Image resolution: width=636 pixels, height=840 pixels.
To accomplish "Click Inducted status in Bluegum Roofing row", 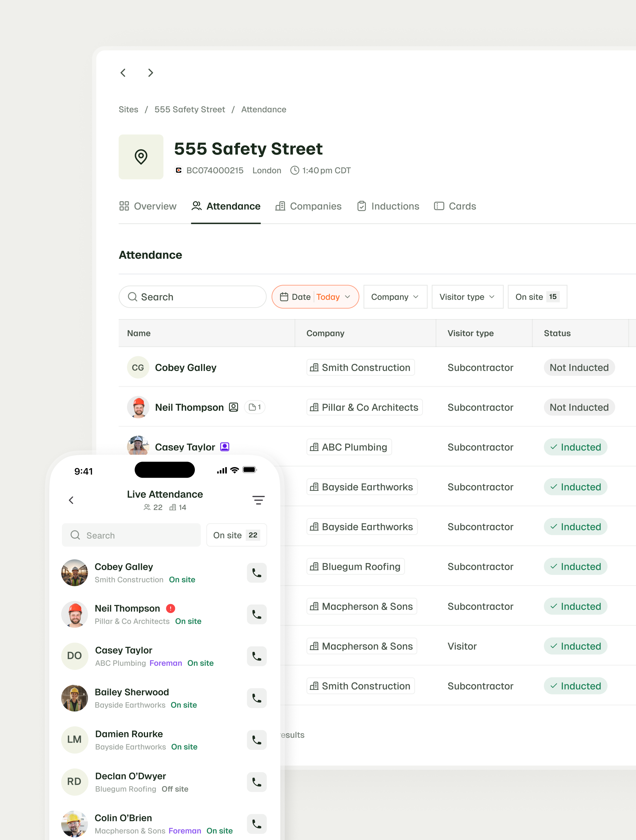I will pos(575,566).
